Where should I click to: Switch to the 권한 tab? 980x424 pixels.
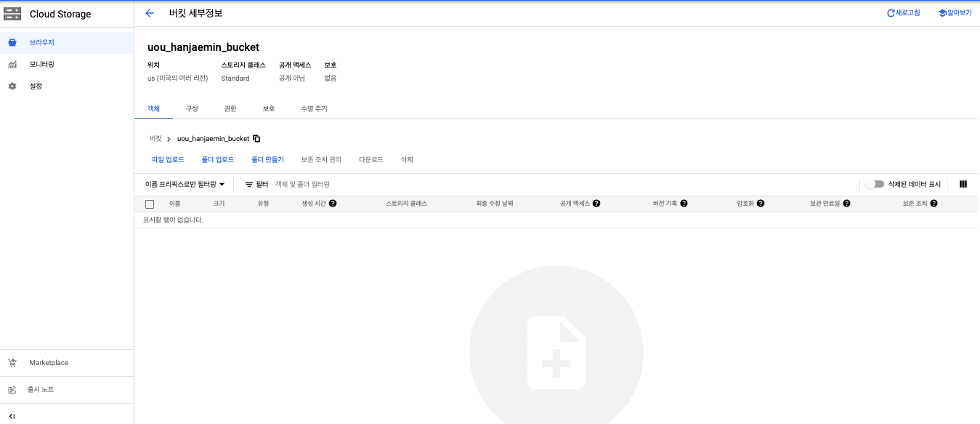[230, 108]
